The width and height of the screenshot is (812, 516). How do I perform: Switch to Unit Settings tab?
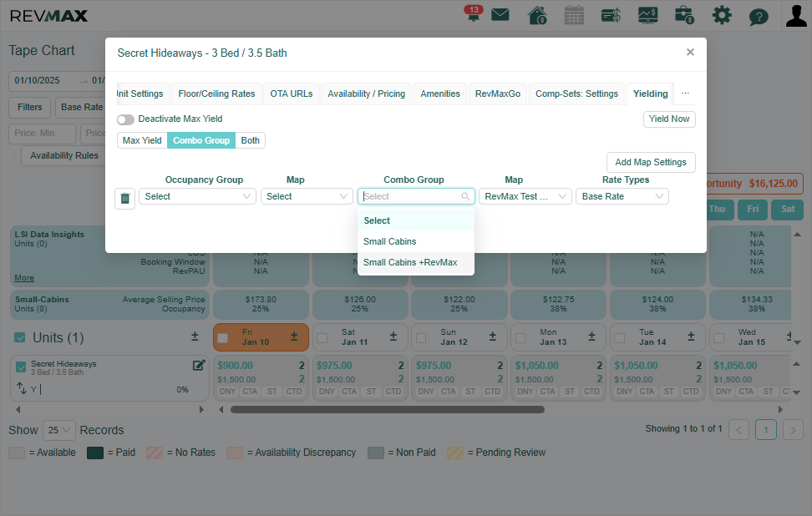(143, 94)
